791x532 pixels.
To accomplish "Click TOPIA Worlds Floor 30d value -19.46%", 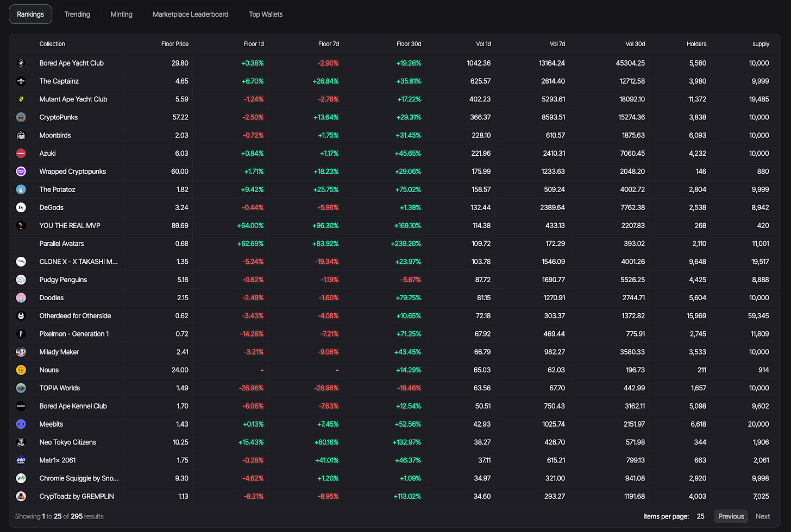I will click(409, 388).
